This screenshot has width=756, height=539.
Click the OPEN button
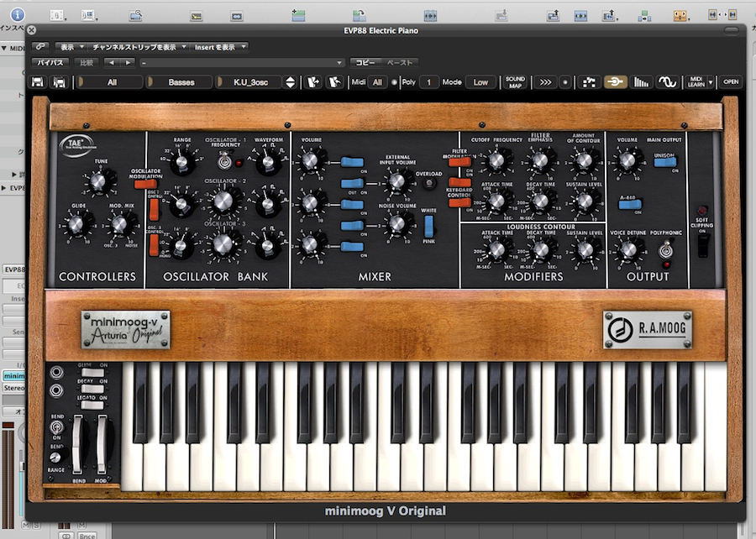click(731, 82)
